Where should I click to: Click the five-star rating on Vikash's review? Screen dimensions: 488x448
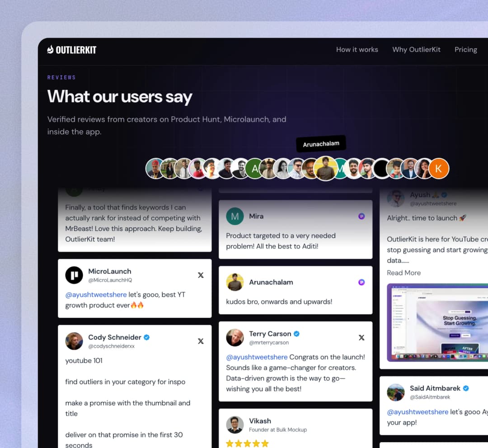tap(248, 443)
